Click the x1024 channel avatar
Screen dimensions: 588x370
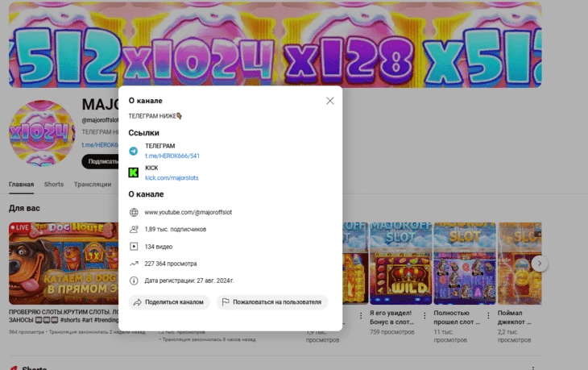pos(42,133)
